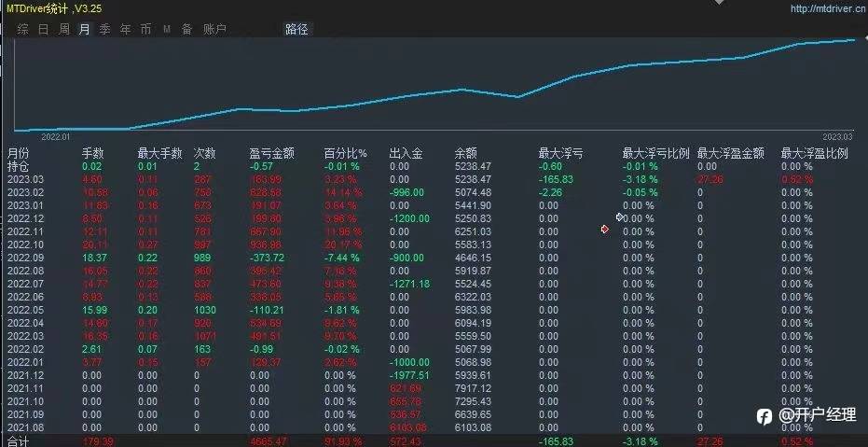Click the 最大浮亏 column header
This screenshot has height=447, width=868.
(x=560, y=153)
